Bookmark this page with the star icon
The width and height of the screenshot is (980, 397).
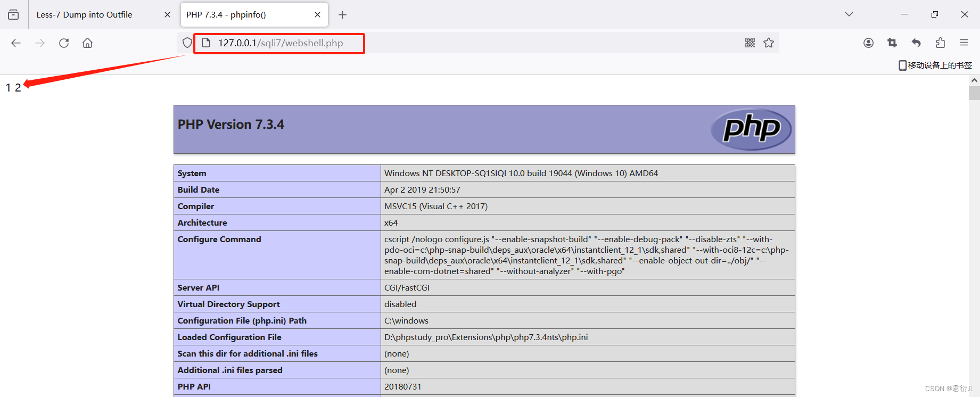[x=769, y=43]
